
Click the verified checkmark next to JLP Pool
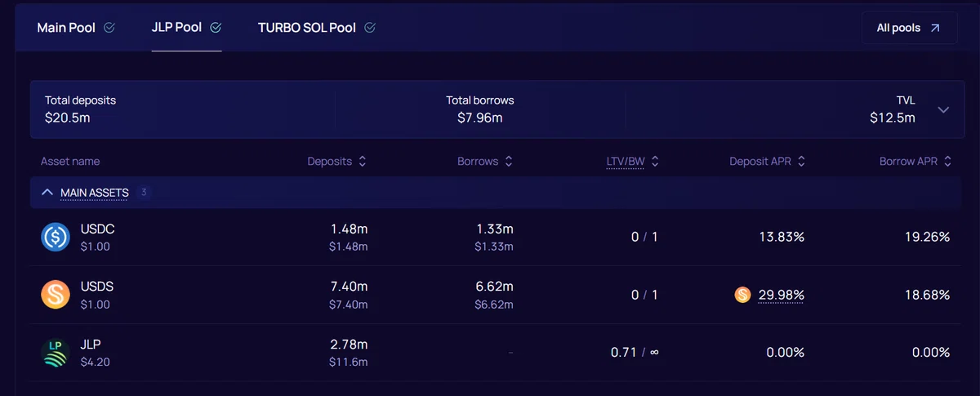pyautogui.click(x=216, y=28)
